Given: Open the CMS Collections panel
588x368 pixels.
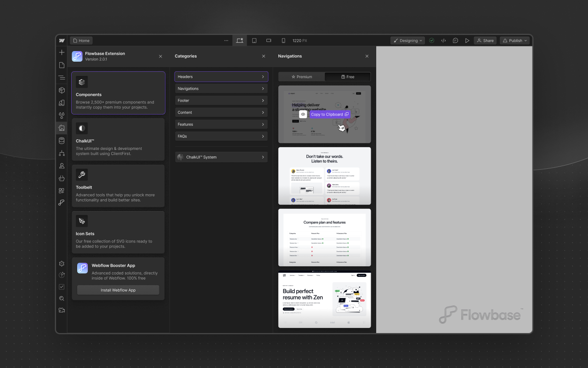Looking at the screenshot, I should (62, 140).
